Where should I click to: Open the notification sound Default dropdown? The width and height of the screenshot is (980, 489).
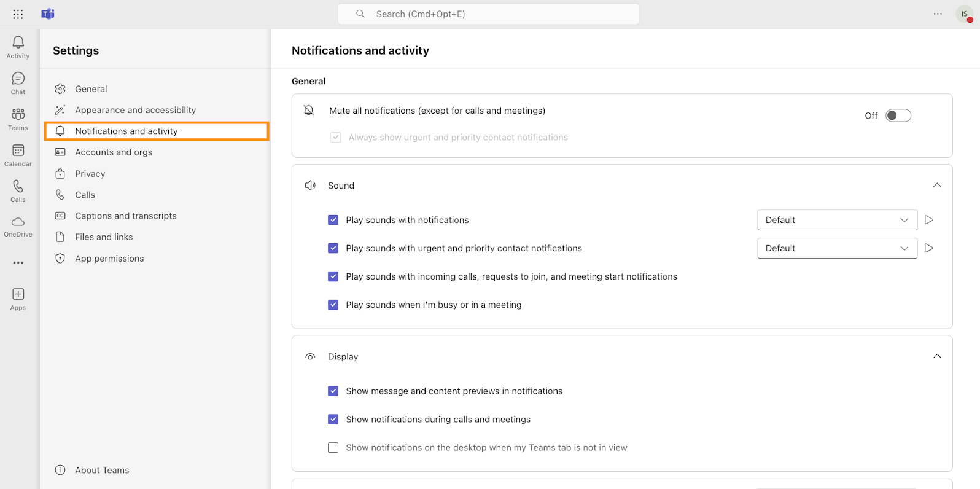(837, 220)
